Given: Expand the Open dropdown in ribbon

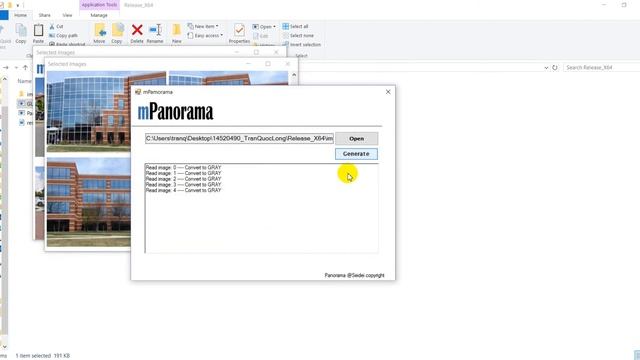Looking at the screenshot, I should click(264, 27).
